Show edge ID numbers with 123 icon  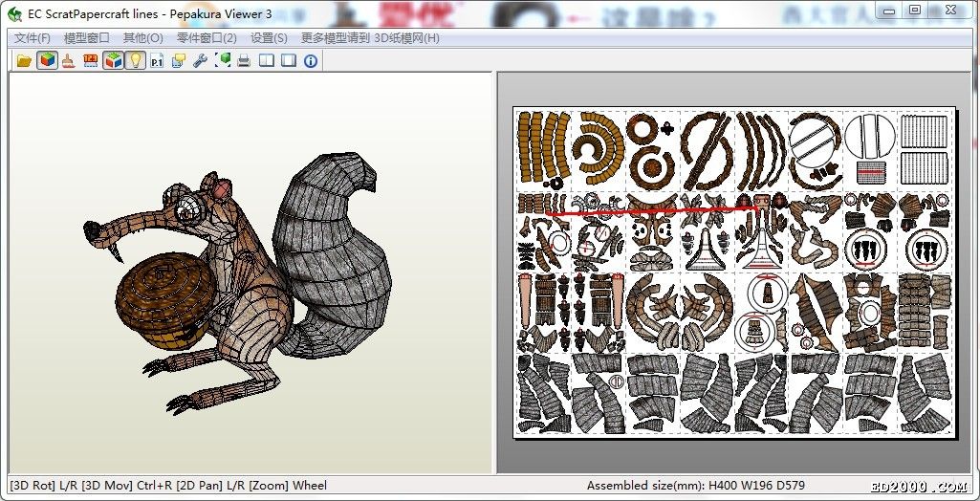click(x=91, y=60)
